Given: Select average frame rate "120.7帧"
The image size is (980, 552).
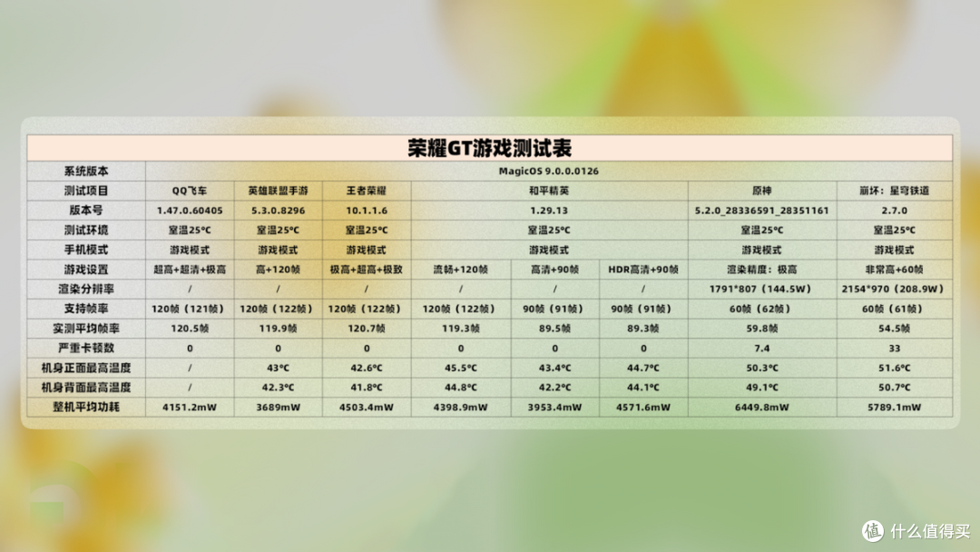Looking at the screenshot, I should 367,328.
